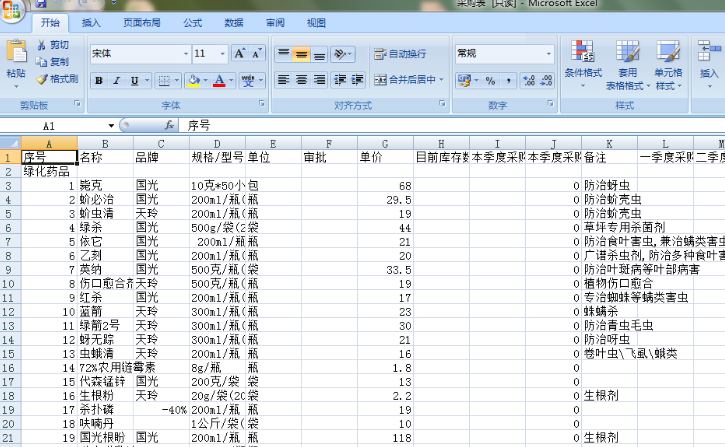Switch to the 插入 (Insert) tab
Image resolution: width=725 pixels, height=447 pixels.
tap(91, 23)
